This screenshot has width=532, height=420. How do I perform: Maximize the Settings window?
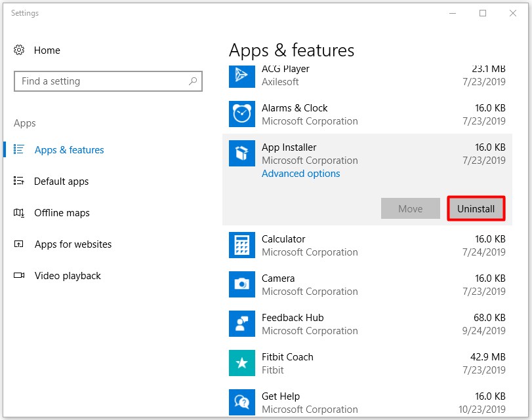point(482,13)
